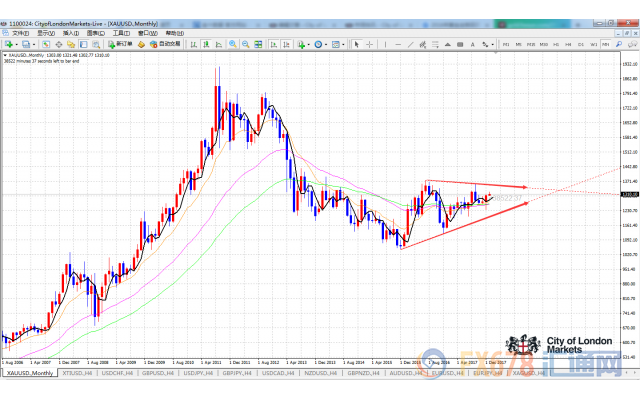Switch chart to M30 timeframe
Image resolution: width=640 pixels, height=400 pixels.
click(x=544, y=44)
